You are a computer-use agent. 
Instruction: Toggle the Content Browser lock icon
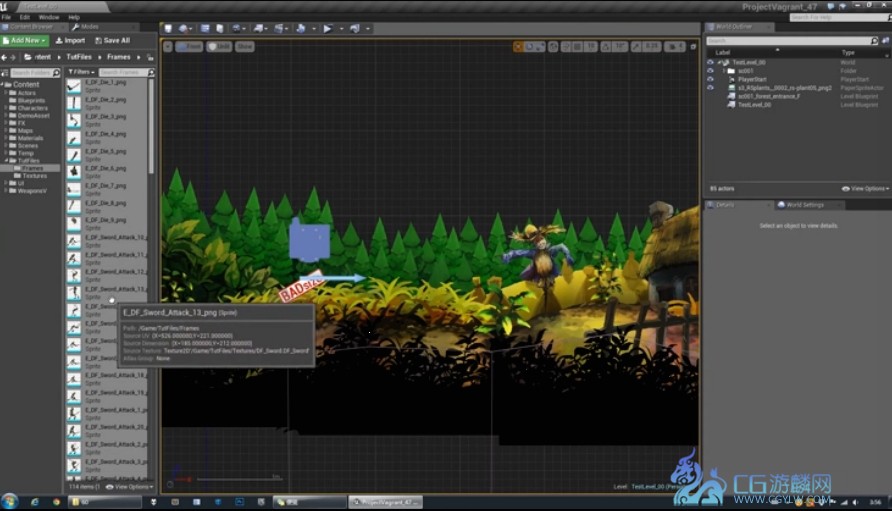[x=150, y=57]
